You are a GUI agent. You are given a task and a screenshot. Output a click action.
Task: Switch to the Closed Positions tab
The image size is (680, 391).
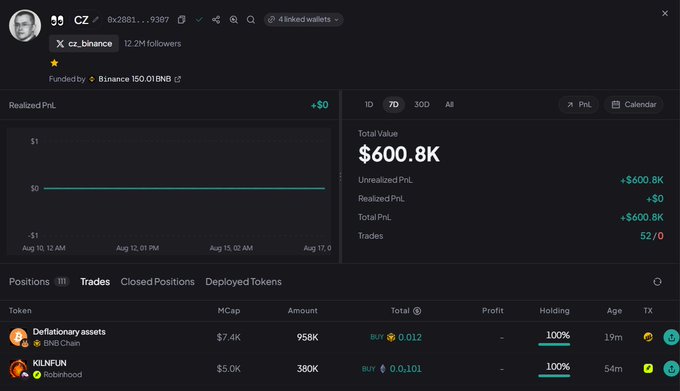157,282
